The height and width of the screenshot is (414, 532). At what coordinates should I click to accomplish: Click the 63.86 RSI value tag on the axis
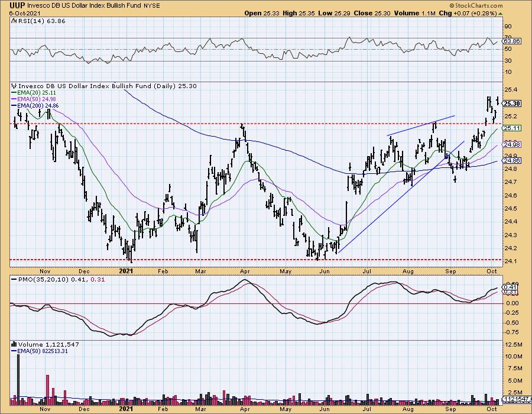tap(512, 41)
